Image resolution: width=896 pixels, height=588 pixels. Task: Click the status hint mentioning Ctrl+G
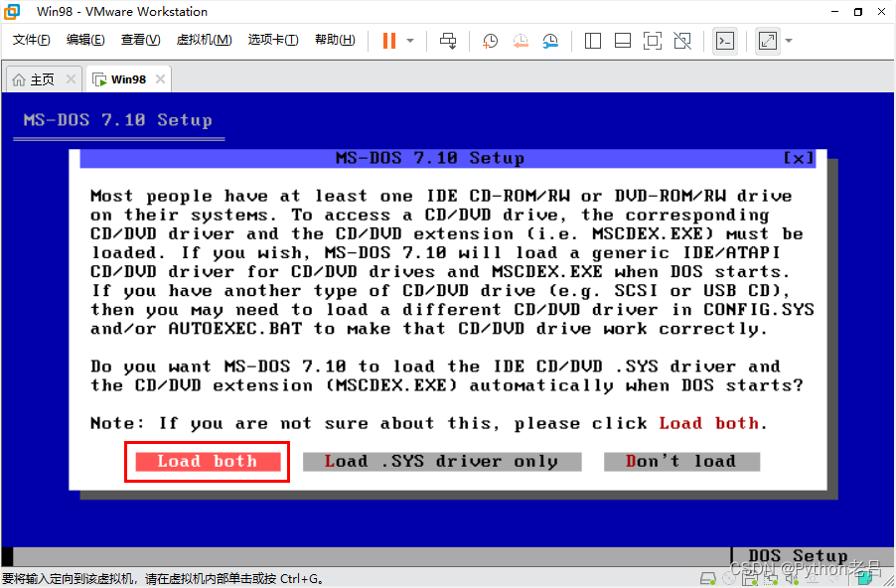(162, 579)
